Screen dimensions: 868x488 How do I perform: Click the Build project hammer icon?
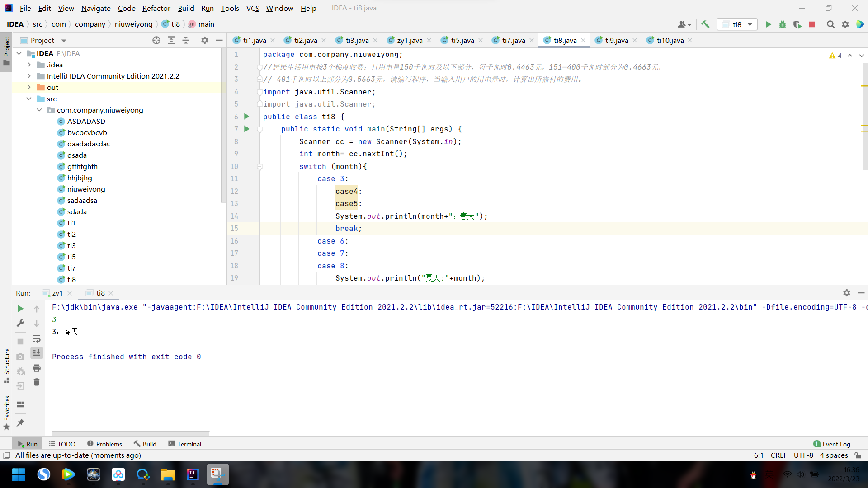click(x=705, y=24)
